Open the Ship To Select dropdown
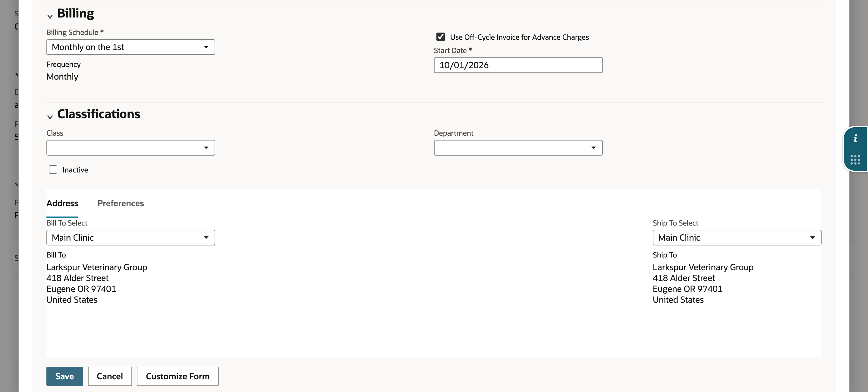Viewport: 868px width, 392px height. (737, 238)
